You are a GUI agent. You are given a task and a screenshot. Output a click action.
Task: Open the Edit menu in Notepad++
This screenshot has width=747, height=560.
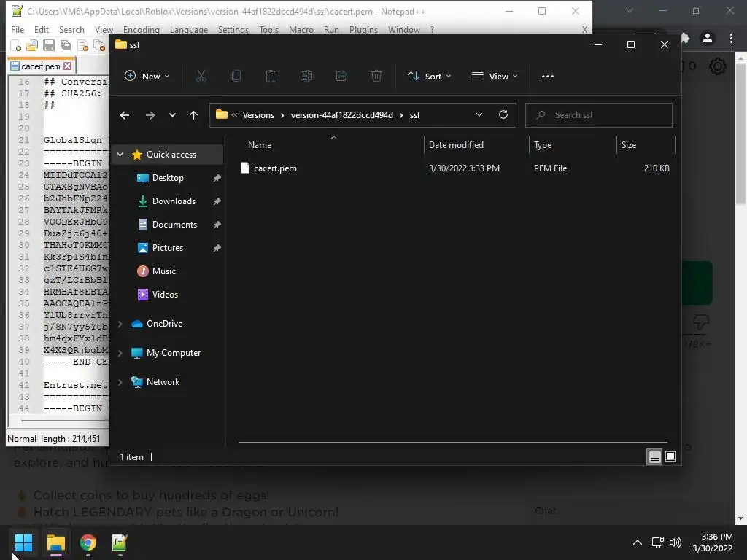pos(42,29)
